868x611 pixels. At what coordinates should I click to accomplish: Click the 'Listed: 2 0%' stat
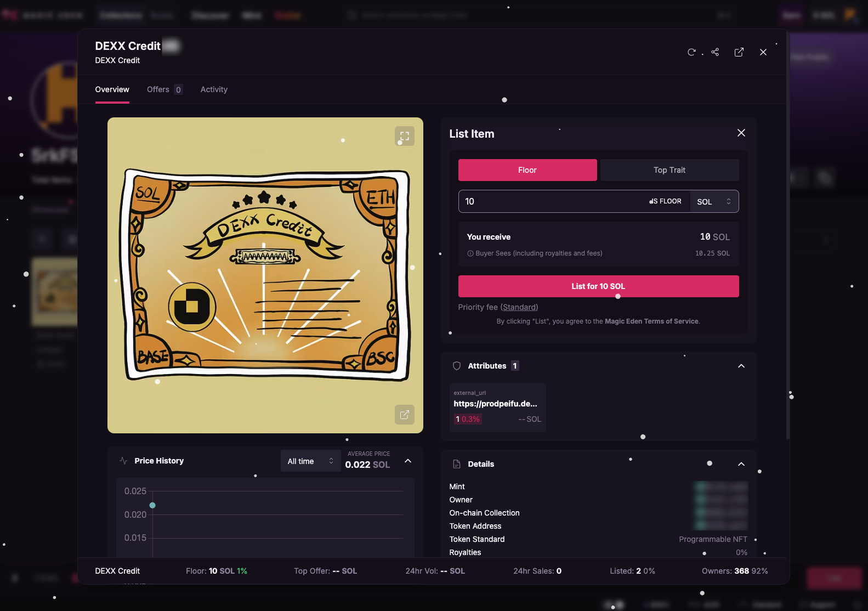pyautogui.click(x=633, y=571)
